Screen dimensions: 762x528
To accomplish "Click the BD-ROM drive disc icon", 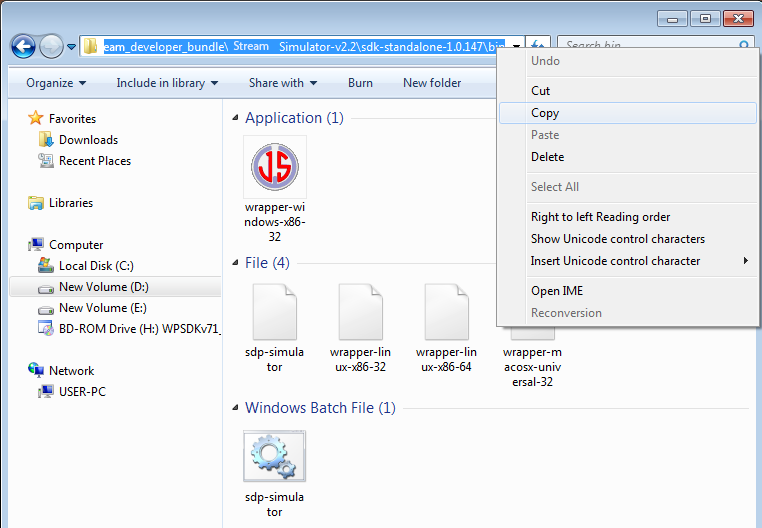I will (x=46, y=329).
